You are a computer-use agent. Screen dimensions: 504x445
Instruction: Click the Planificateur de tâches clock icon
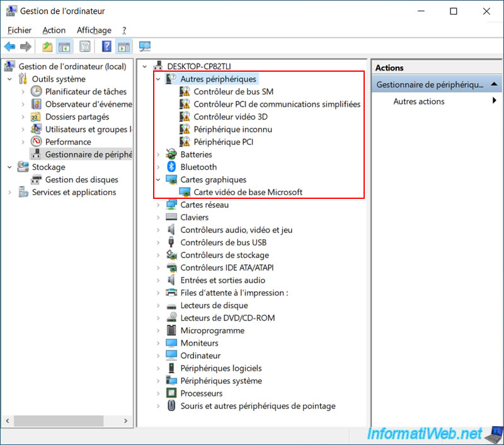36,91
